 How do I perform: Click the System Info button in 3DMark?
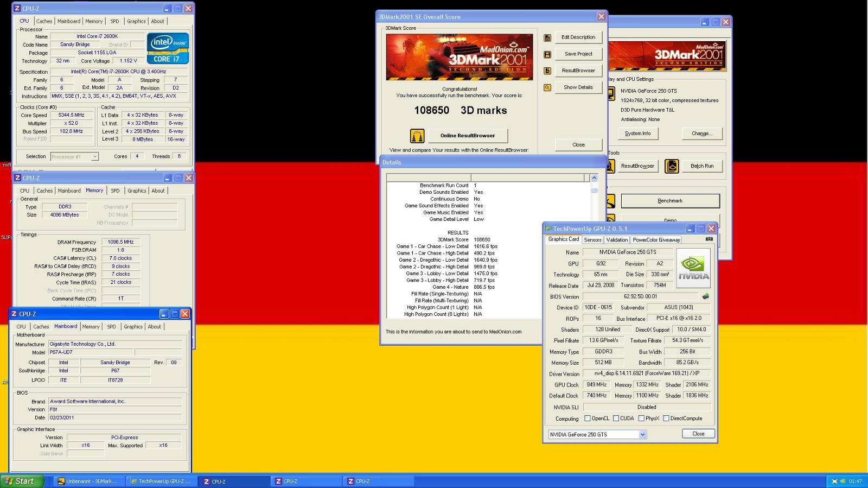(637, 134)
